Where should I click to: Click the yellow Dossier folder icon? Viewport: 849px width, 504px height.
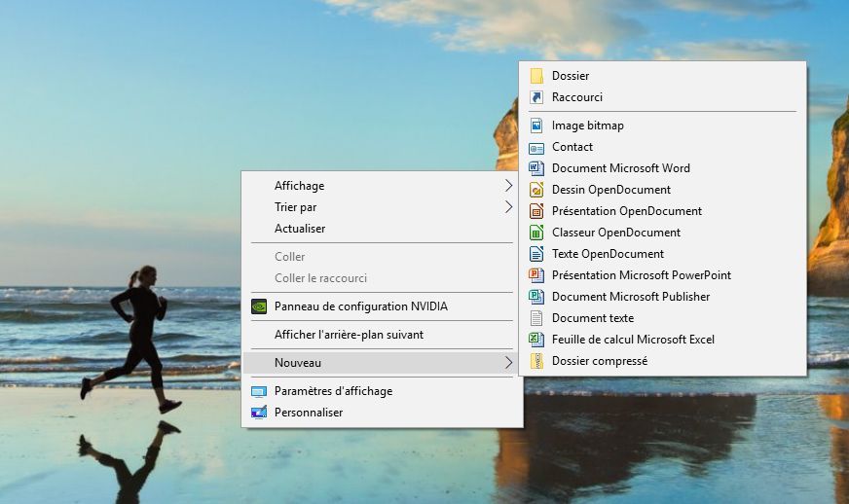pos(536,76)
